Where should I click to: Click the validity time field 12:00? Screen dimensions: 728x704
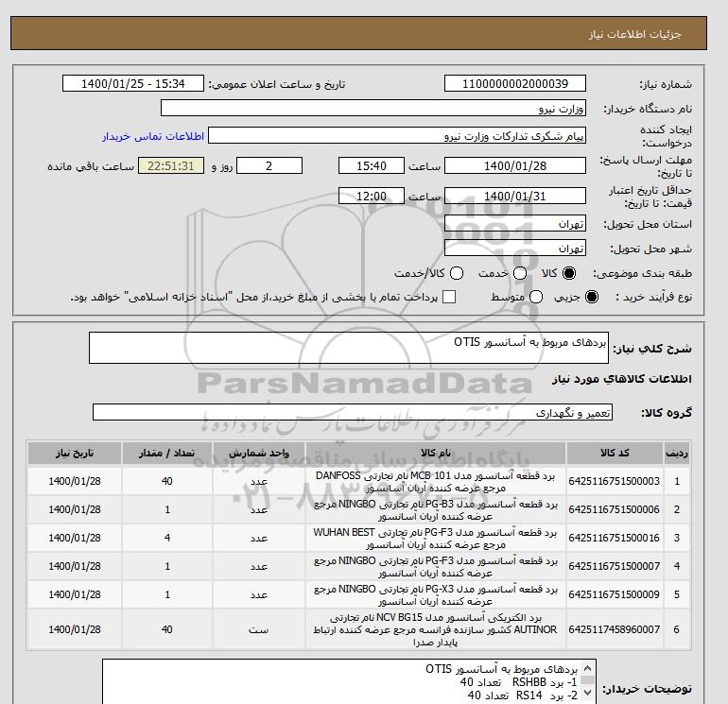(x=372, y=196)
